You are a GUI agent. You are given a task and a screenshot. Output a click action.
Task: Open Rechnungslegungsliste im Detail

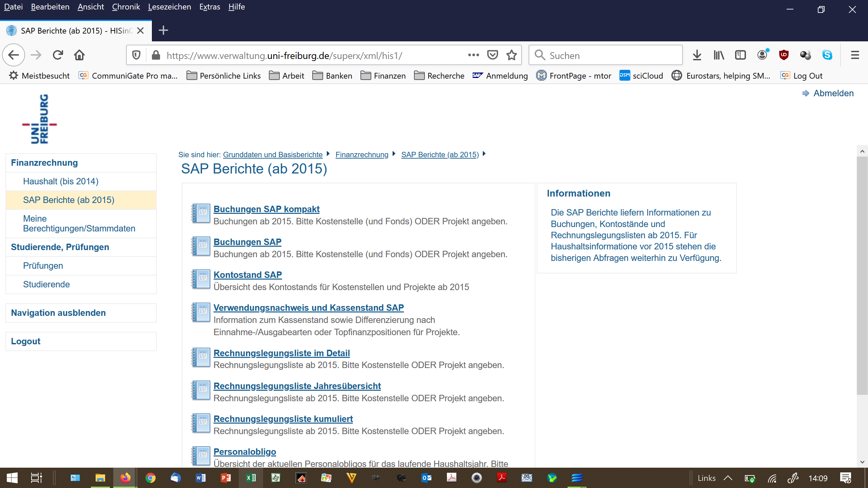click(x=281, y=353)
